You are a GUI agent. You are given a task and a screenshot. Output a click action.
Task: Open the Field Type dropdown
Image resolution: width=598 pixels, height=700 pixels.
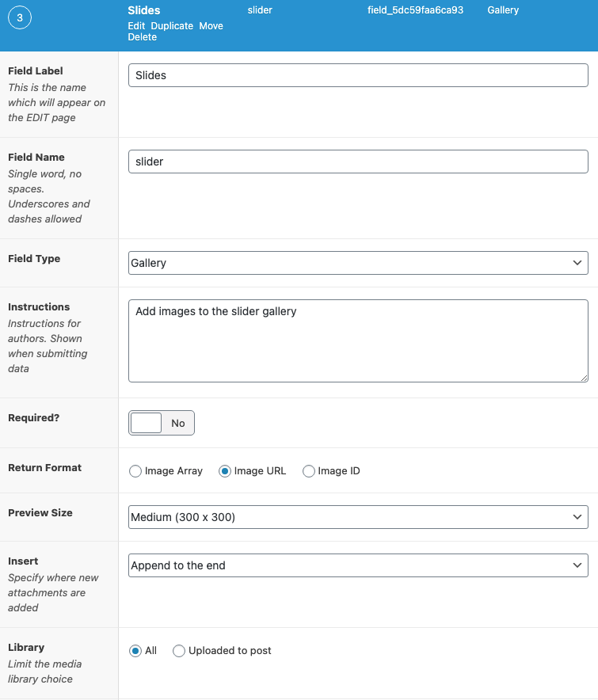(x=358, y=263)
